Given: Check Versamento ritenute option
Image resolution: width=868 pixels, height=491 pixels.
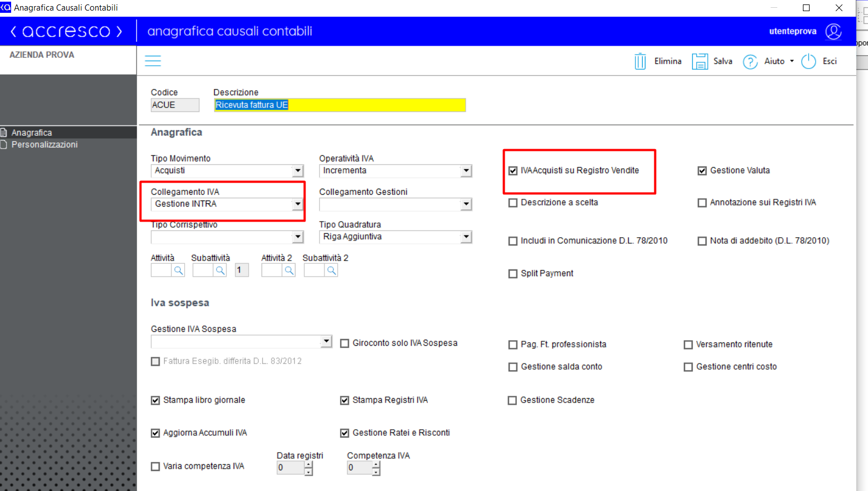Looking at the screenshot, I should pyautogui.click(x=688, y=345).
